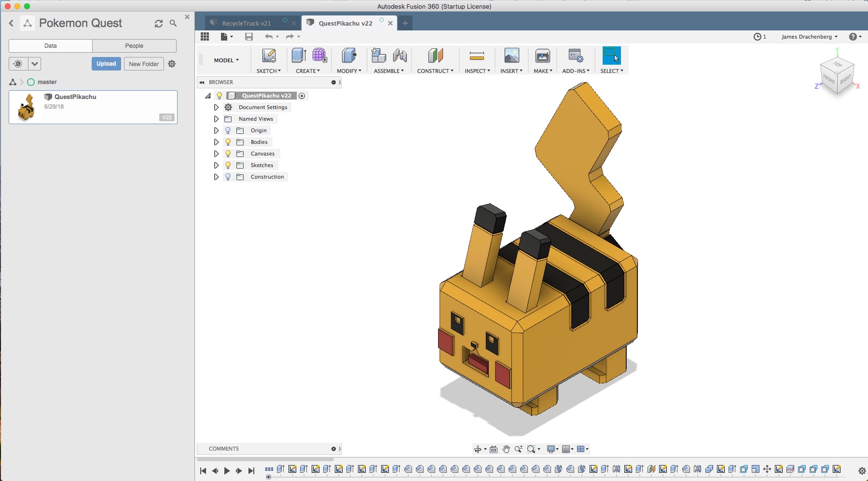Activate the Select tool icon

pyautogui.click(x=612, y=56)
